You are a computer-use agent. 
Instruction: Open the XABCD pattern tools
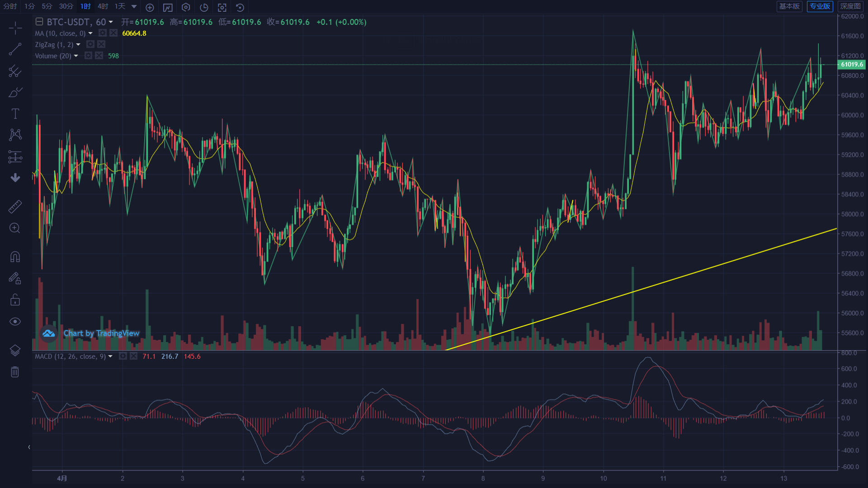pyautogui.click(x=15, y=135)
